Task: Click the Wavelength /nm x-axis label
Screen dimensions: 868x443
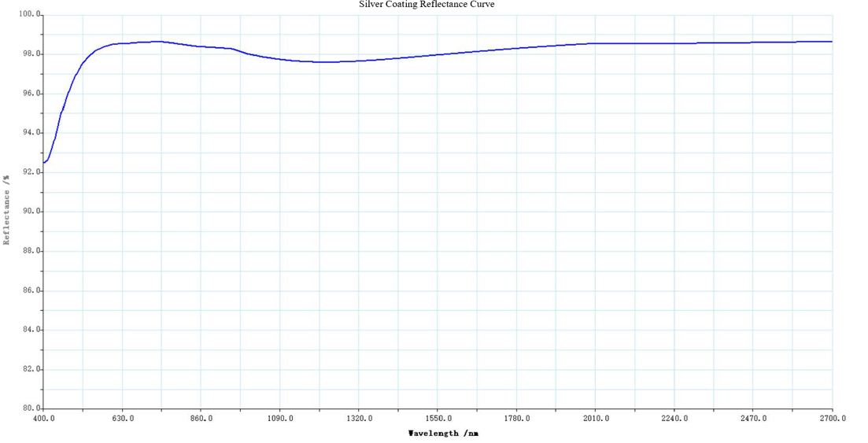Action: coord(443,434)
